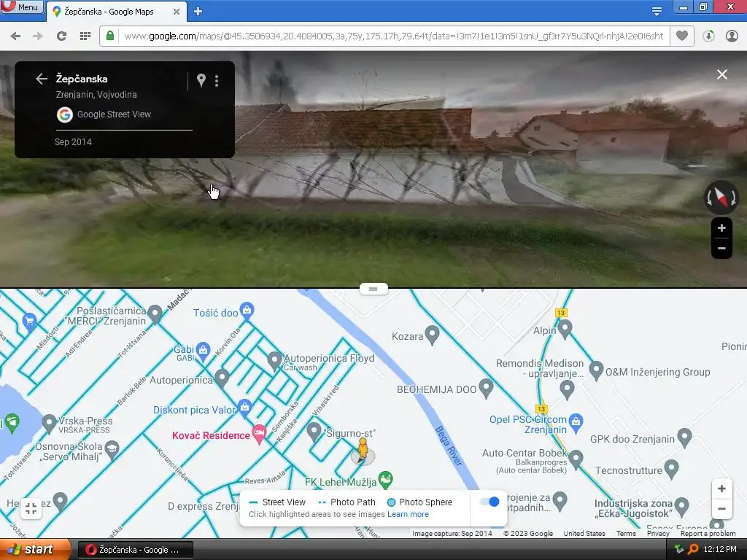Select the Vrska-Press marker
747x560 pixels.
click(49, 424)
